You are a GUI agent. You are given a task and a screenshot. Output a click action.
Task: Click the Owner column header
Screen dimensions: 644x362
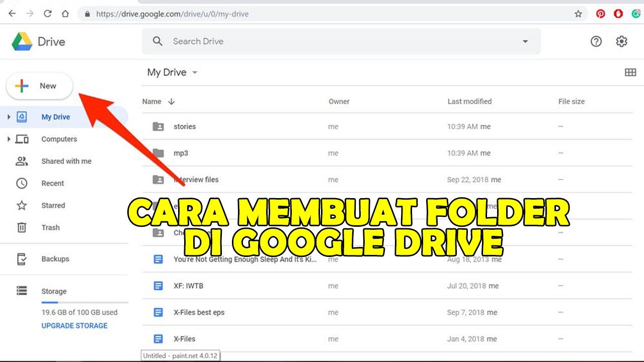[339, 102]
